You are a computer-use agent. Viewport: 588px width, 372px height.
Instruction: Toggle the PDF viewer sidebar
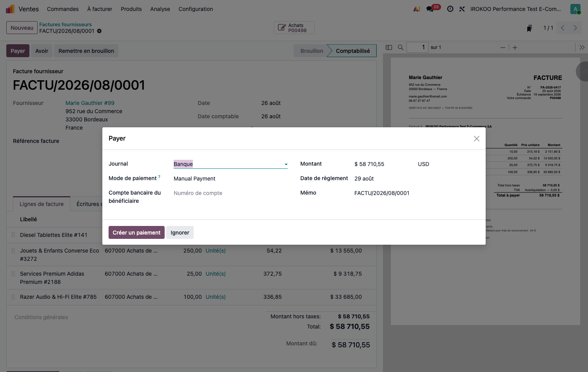[x=389, y=47]
